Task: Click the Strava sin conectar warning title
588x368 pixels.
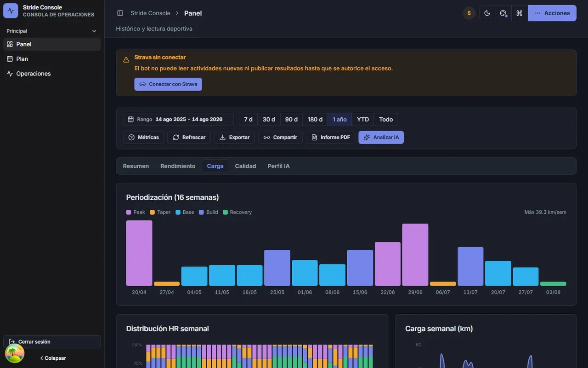Action: click(x=160, y=57)
